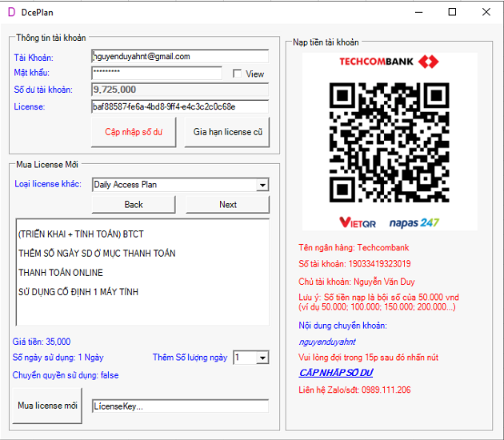The width and height of the screenshot is (504, 440).
Task: Click SỬ DỤNG CỐ ĐỊNH 1 MÁY TÍNH line
Action: pyautogui.click(x=78, y=292)
